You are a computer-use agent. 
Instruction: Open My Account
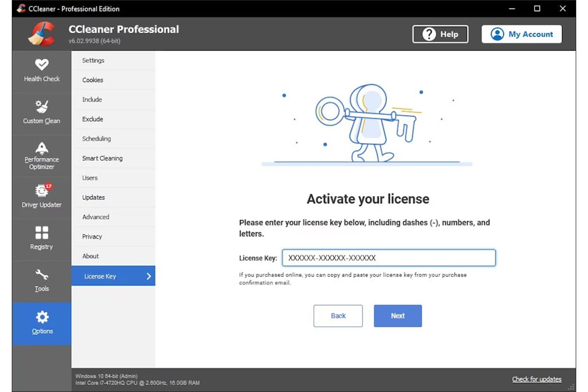pyautogui.click(x=521, y=34)
